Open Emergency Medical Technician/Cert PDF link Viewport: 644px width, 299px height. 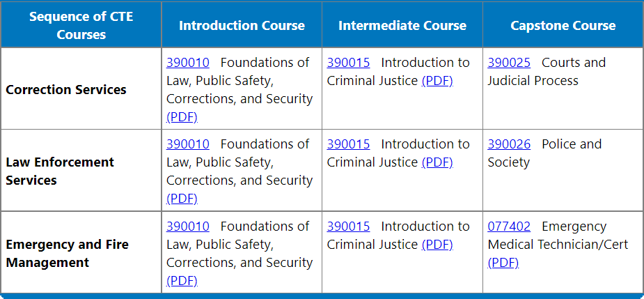click(503, 263)
